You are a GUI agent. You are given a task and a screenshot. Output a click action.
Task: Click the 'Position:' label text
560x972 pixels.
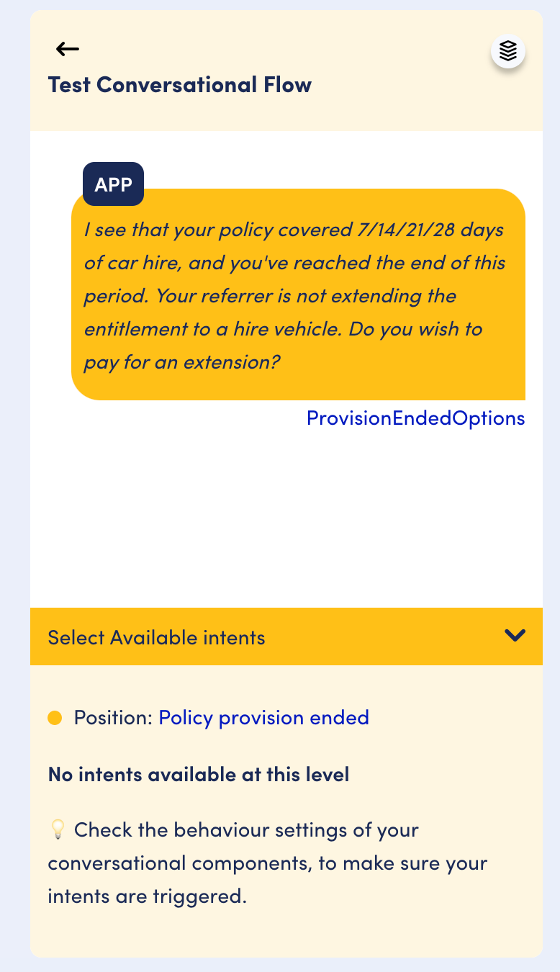pyautogui.click(x=114, y=718)
